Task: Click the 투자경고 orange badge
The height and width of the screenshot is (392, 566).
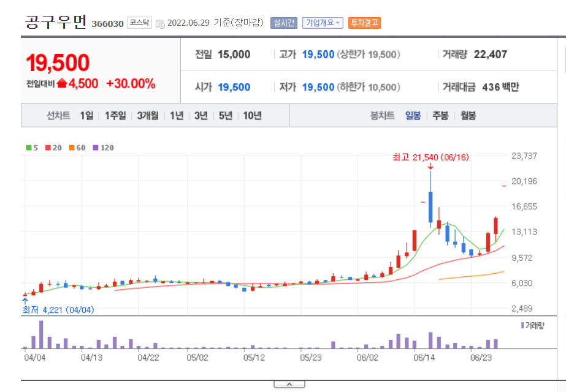Action: tap(364, 23)
